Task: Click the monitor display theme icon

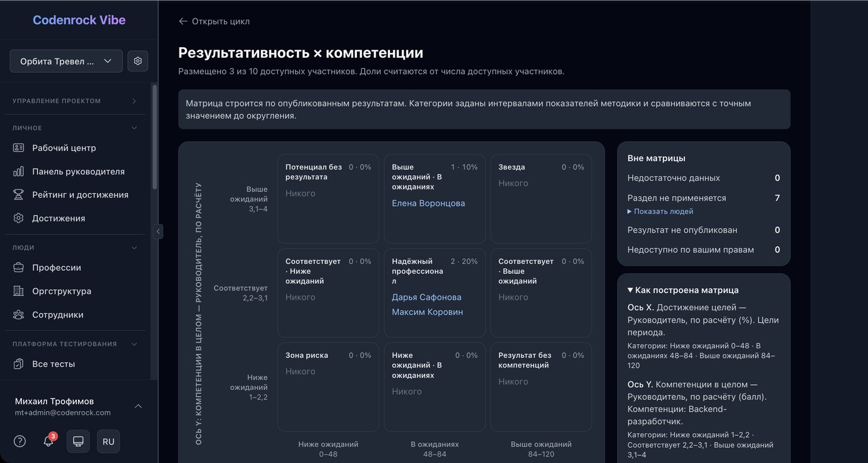Action: coord(77,442)
